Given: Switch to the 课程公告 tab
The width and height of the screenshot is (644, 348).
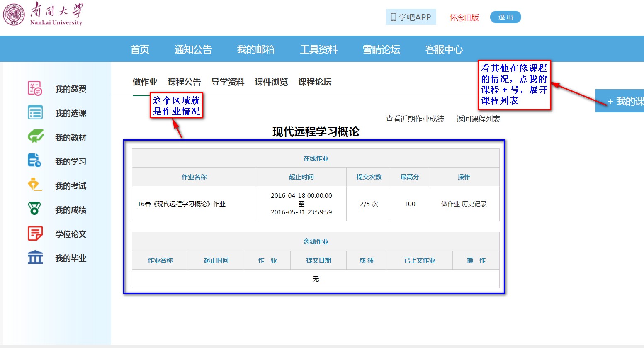Looking at the screenshot, I should 184,82.
